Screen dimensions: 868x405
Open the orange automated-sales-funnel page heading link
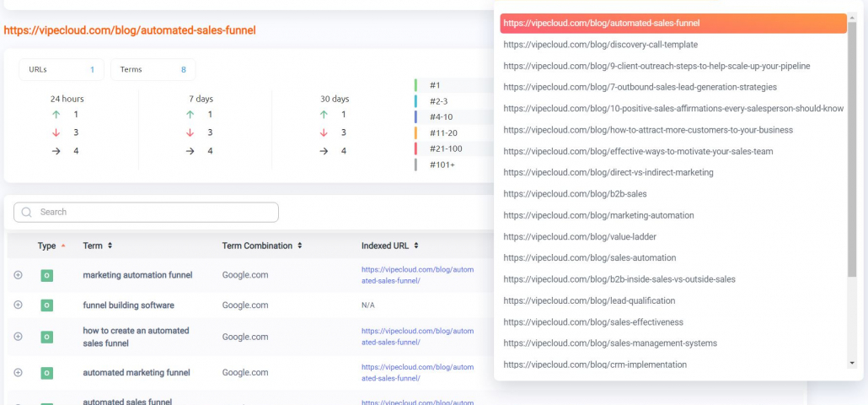[130, 30]
